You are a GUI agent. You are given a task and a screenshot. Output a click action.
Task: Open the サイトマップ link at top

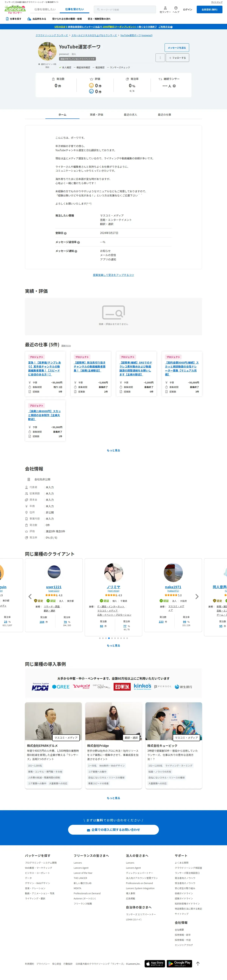217,2
